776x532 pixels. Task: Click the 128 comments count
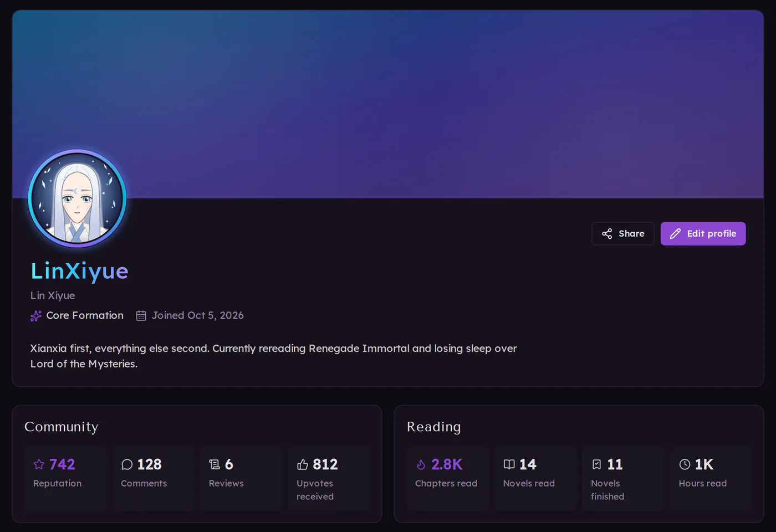point(150,464)
